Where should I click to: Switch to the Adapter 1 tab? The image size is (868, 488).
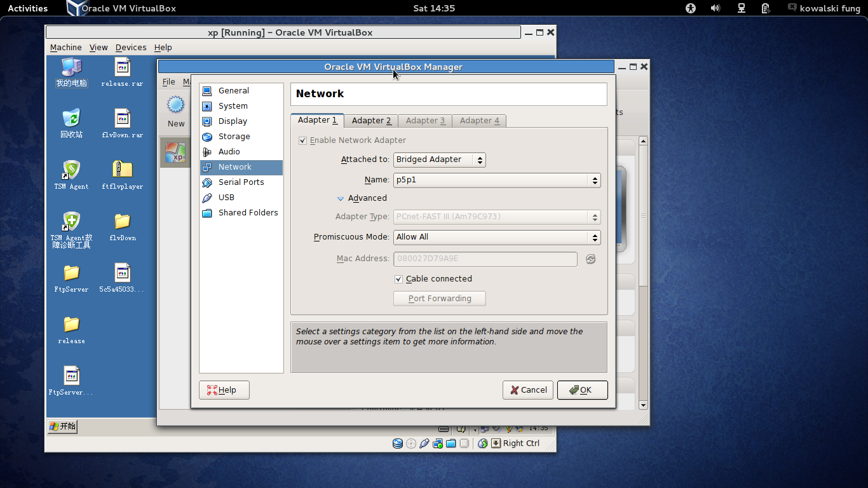coord(317,120)
